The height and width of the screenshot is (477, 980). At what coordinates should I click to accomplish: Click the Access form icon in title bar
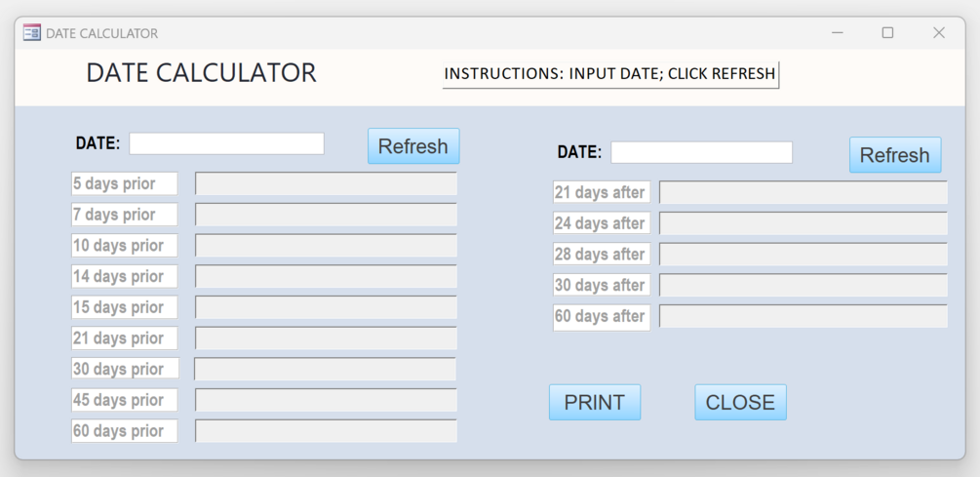(32, 32)
